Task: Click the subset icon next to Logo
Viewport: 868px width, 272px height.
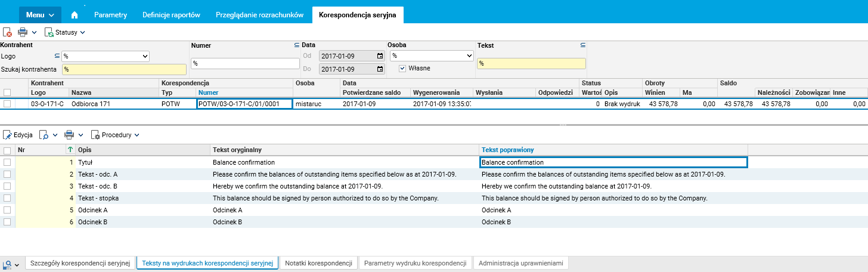Action: 57,55
